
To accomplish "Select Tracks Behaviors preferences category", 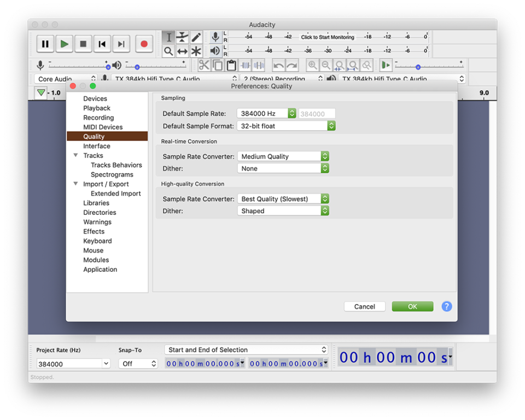I will pyautogui.click(x=116, y=165).
